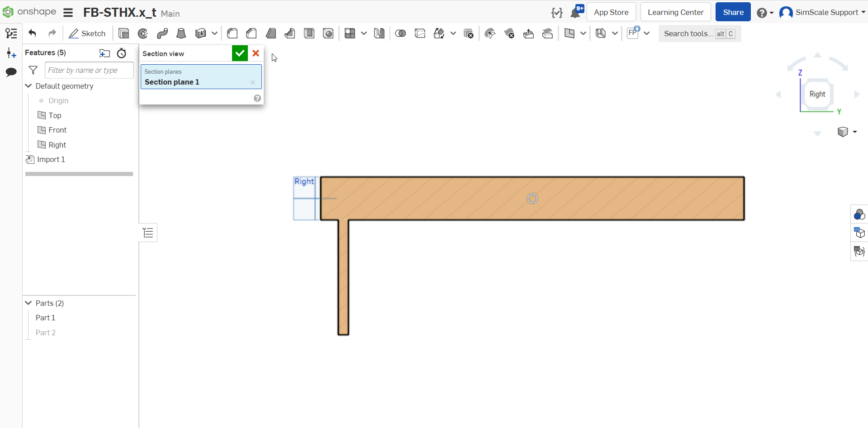Select the Revolve tool

[143, 33]
